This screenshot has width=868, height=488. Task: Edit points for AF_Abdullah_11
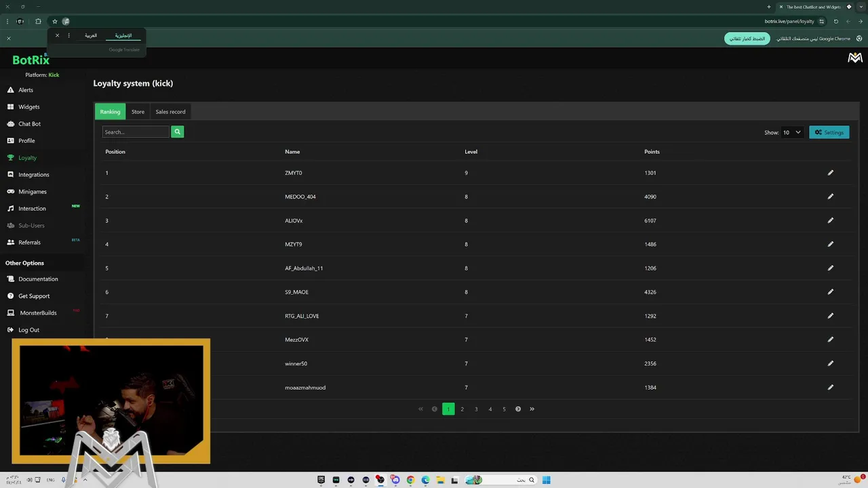click(x=830, y=268)
